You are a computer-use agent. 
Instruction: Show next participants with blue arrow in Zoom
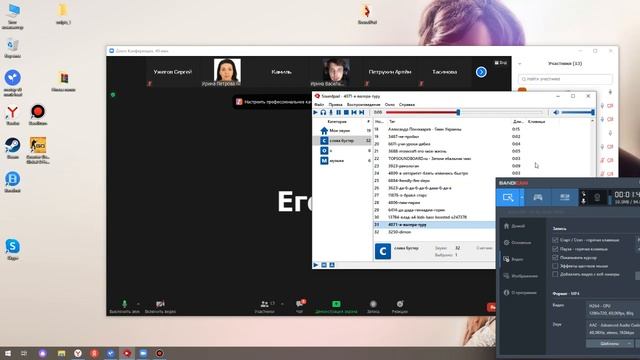[x=481, y=72]
